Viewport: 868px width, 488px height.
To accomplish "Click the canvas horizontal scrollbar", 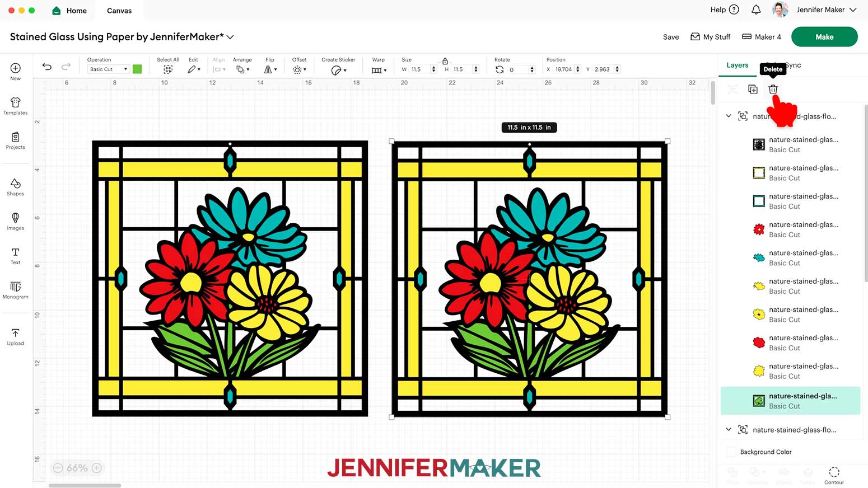I will [85, 485].
